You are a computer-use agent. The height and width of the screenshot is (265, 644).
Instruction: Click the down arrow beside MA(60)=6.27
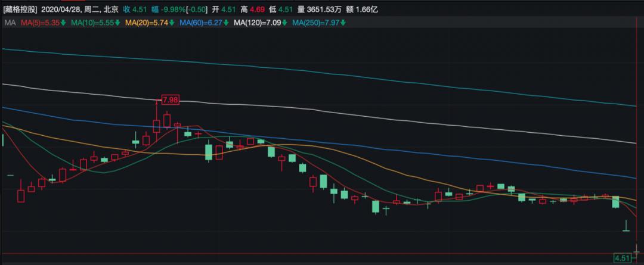pyautogui.click(x=226, y=23)
